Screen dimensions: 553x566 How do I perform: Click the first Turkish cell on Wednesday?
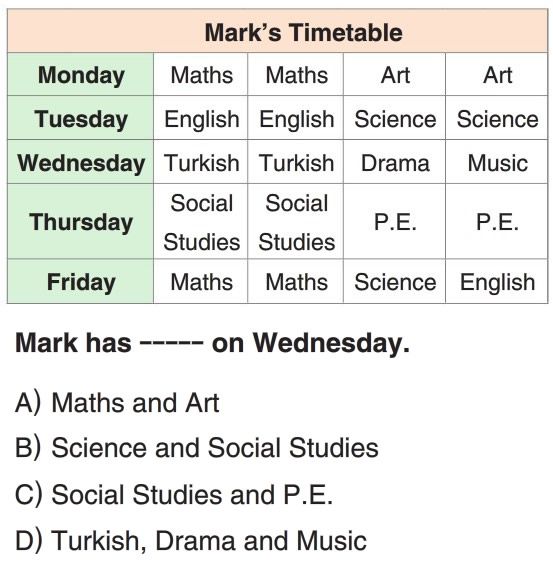(201, 162)
